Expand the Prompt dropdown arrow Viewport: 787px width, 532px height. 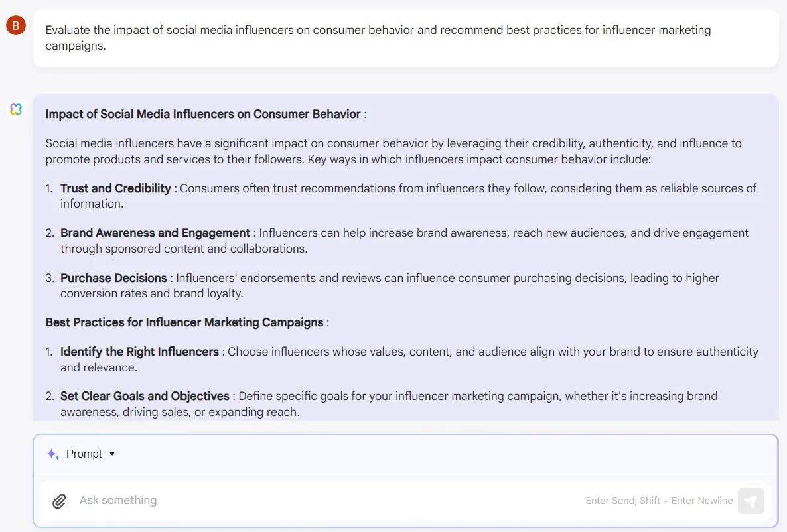112,454
